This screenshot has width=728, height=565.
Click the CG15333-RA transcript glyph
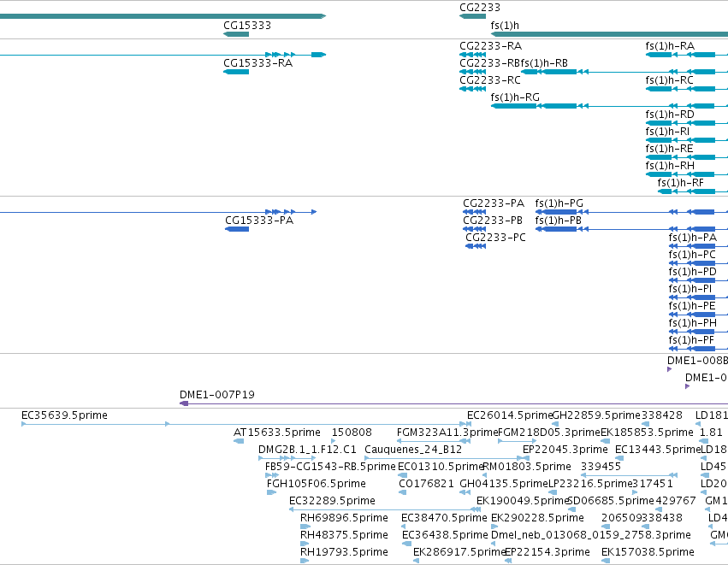[x=236, y=72]
